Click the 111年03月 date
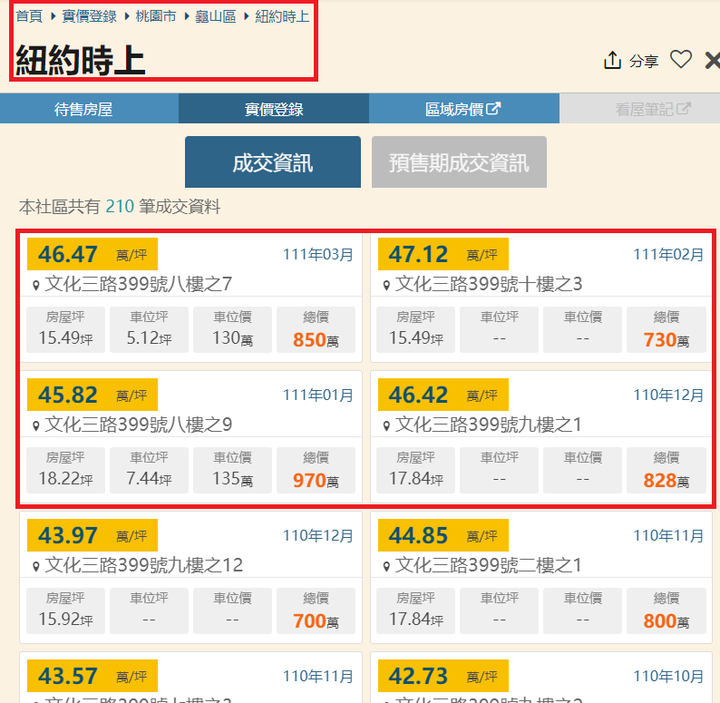Image resolution: width=720 pixels, height=703 pixels. [318, 254]
